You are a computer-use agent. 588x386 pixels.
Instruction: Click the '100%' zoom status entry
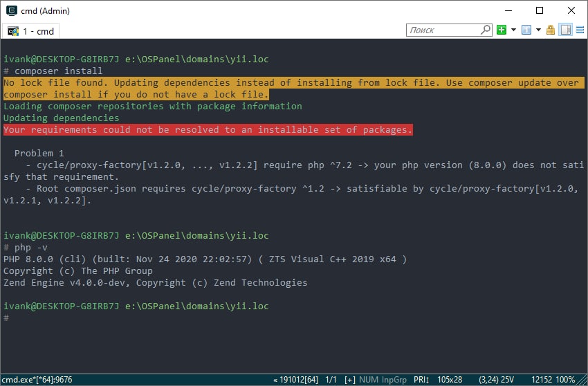[565, 380]
